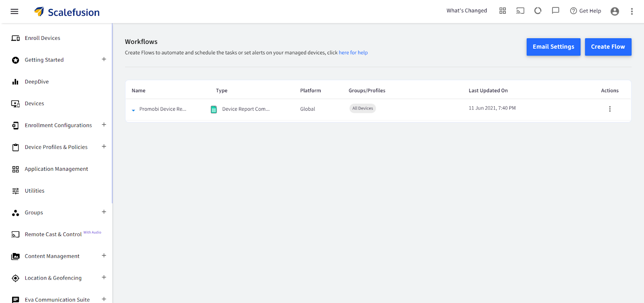Expand the Groups section
The image size is (644, 303).
104,212
